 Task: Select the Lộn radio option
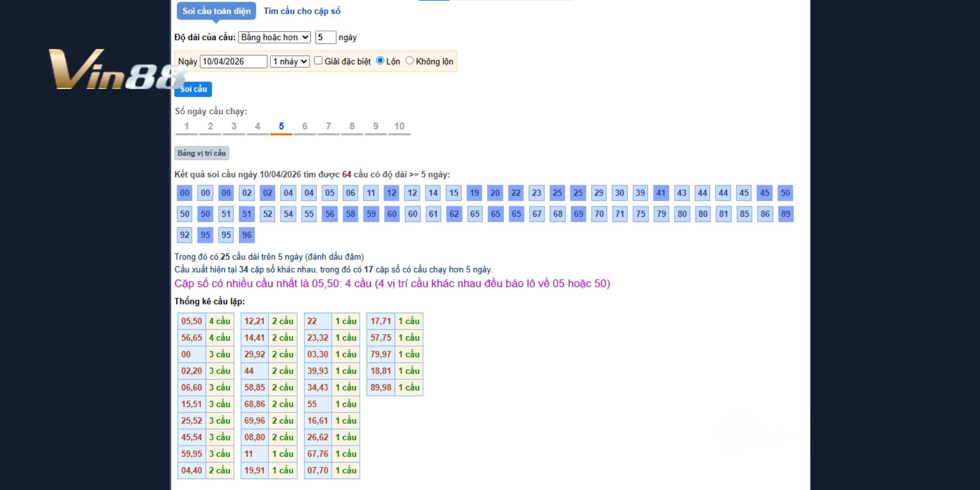(x=380, y=60)
